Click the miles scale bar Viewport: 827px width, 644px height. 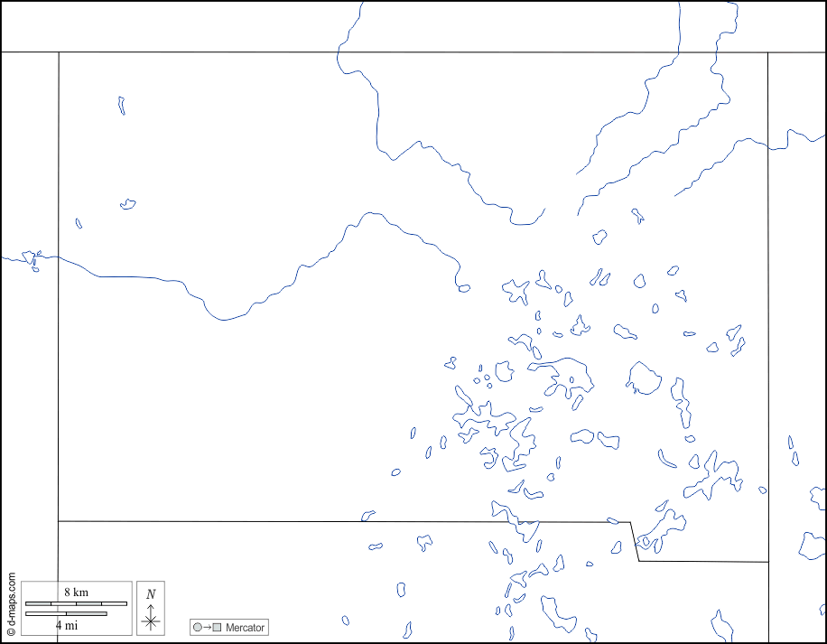click(67, 613)
